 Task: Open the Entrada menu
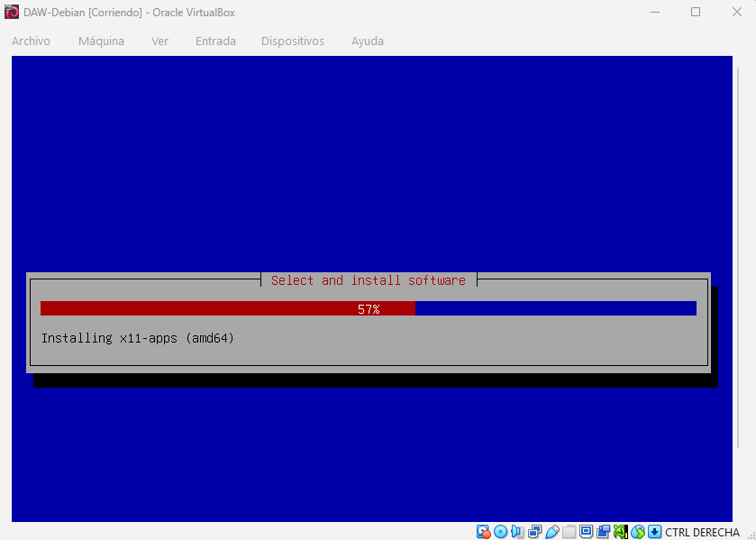(215, 41)
